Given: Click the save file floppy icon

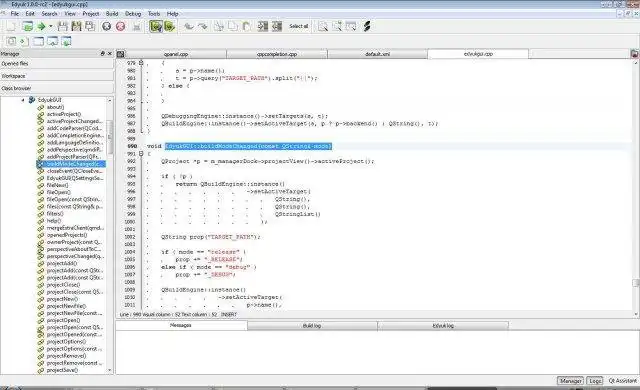Looking at the screenshot, I should (62, 27).
